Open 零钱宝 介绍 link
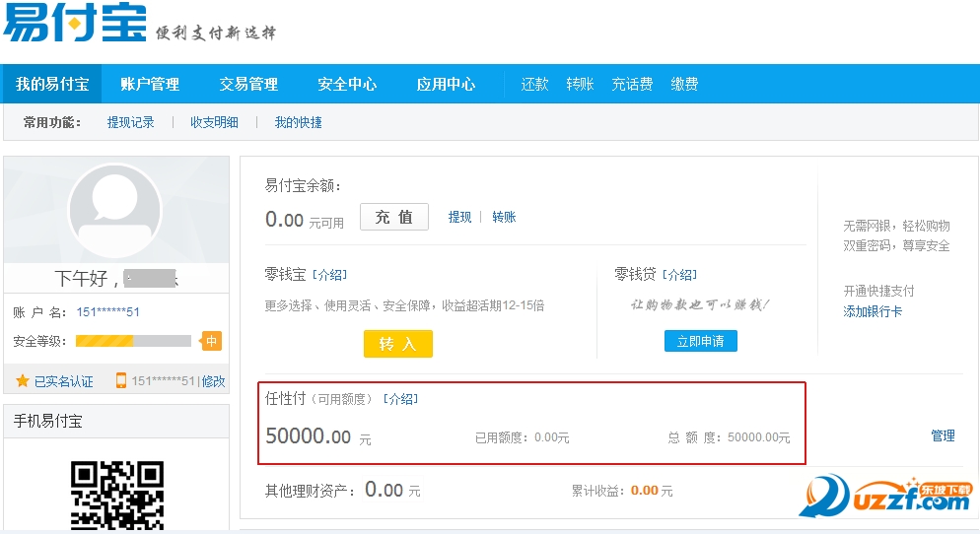980x534 pixels. tap(329, 275)
